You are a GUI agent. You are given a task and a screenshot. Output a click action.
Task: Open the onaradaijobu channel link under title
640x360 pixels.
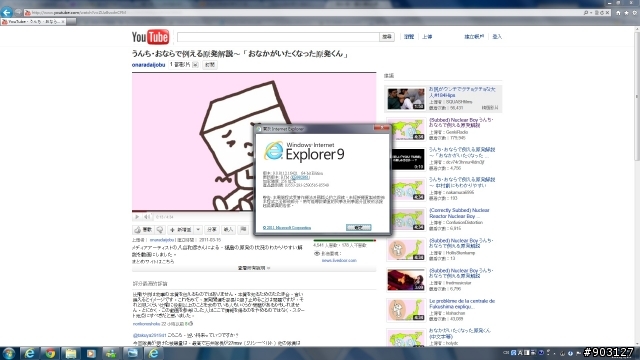(x=148, y=65)
